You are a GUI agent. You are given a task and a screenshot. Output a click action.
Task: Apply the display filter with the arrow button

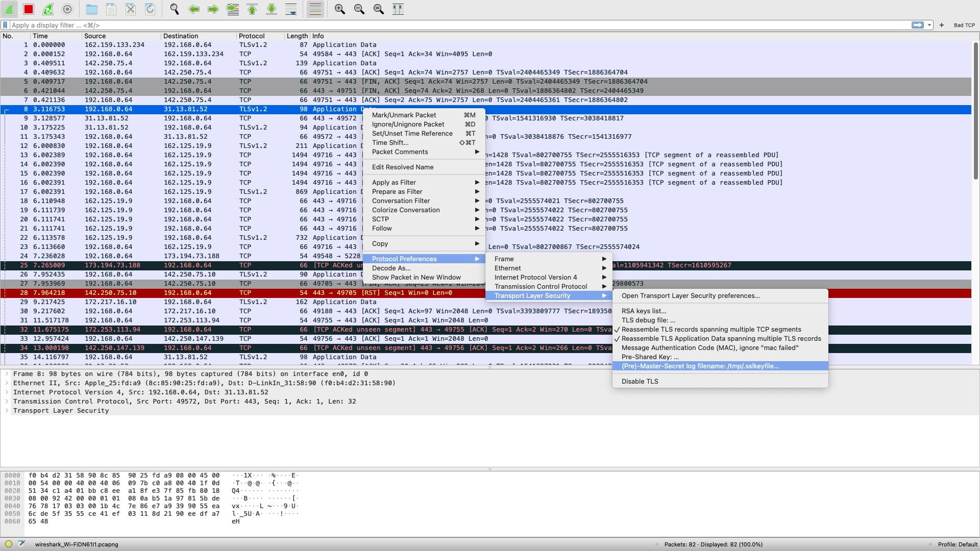coord(917,25)
